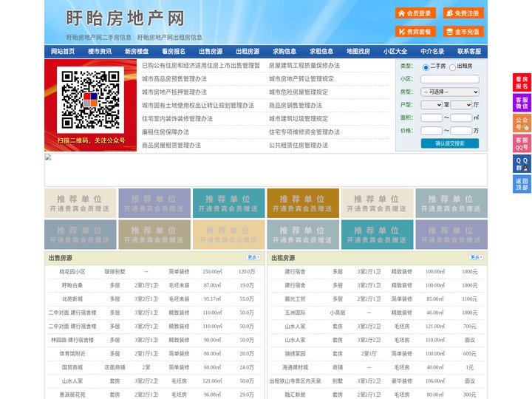Open the 公共租赁住房管理办法 link
532x399 pixels.
[299, 146]
